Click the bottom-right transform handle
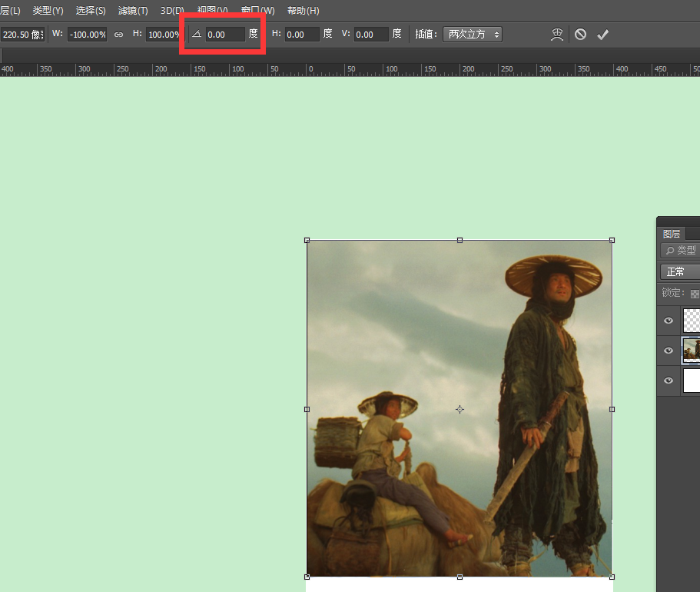The height and width of the screenshot is (592, 700). pos(612,577)
